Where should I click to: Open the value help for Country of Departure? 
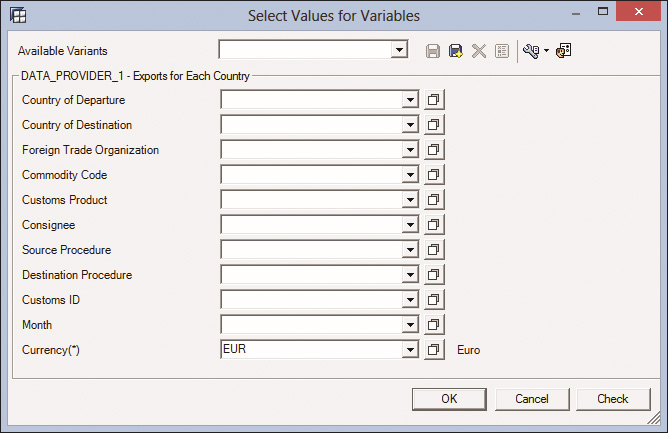coord(434,100)
